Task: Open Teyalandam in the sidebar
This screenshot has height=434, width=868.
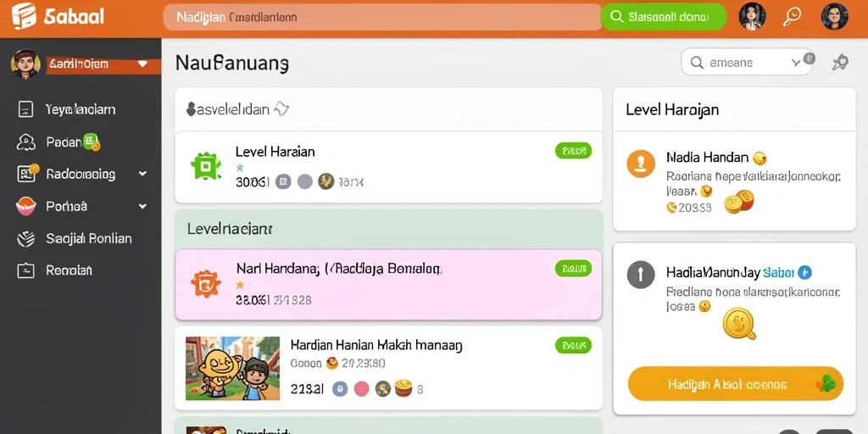Action: (x=81, y=109)
